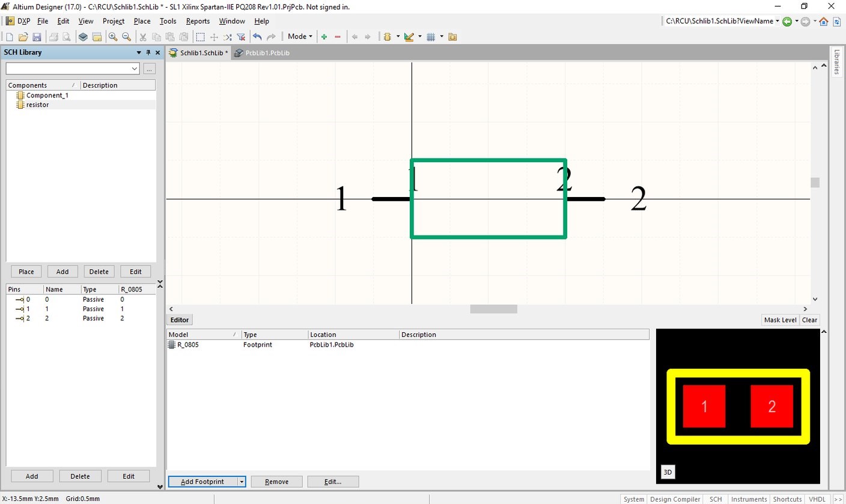
Task: Zoom in with the magnifier plus icon
Action: (113, 37)
